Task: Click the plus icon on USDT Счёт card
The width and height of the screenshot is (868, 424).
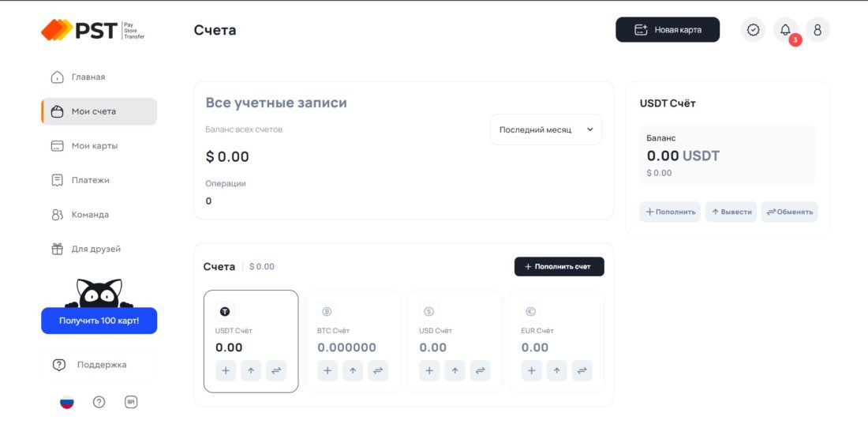Action: click(x=226, y=370)
